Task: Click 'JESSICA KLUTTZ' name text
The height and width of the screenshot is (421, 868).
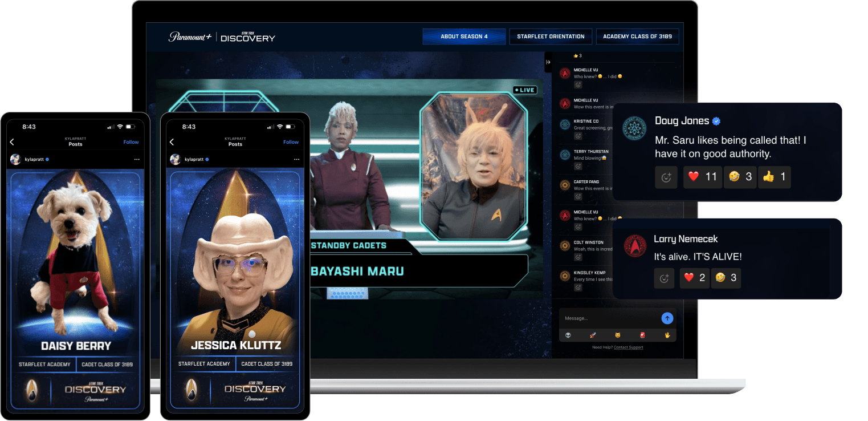Action: pos(235,346)
